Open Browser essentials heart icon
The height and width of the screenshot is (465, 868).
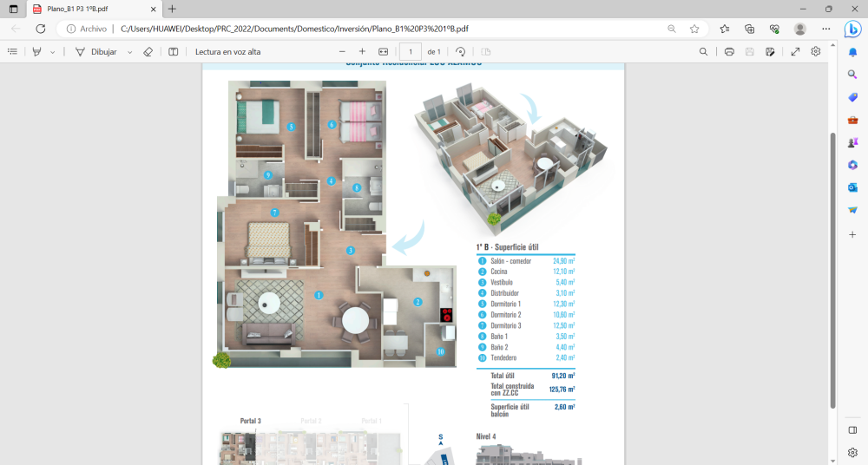tap(774, 29)
